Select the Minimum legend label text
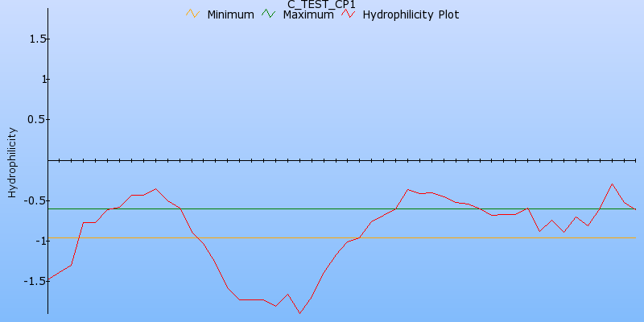The width and height of the screenshot is (644, 322). pos(230,14)
